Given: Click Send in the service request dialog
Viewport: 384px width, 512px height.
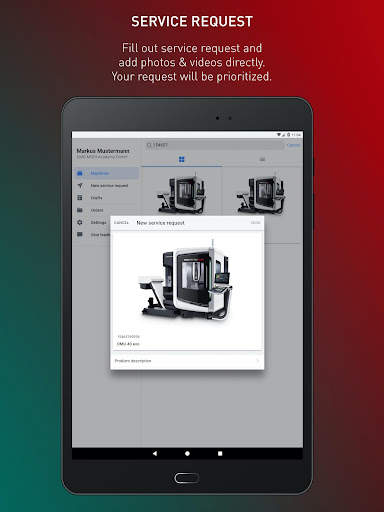Looking at the screenshot, I should pyautogui.click(x=256, y=223).
